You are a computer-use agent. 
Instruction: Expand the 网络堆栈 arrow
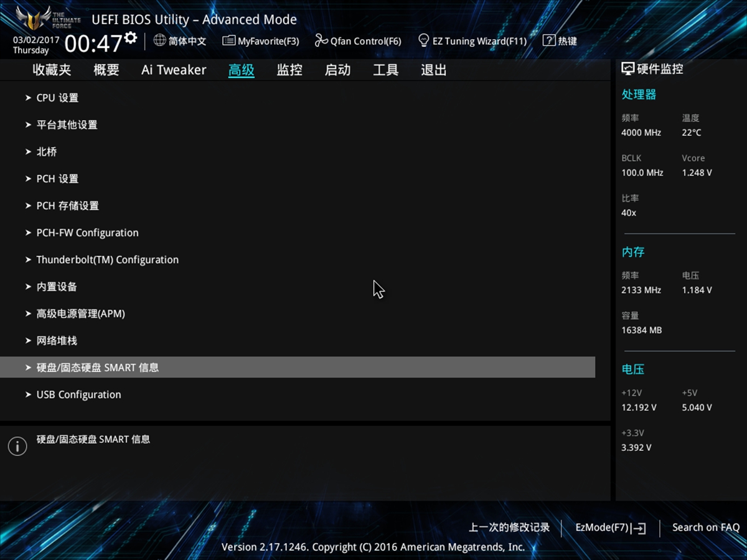point(29,340)
